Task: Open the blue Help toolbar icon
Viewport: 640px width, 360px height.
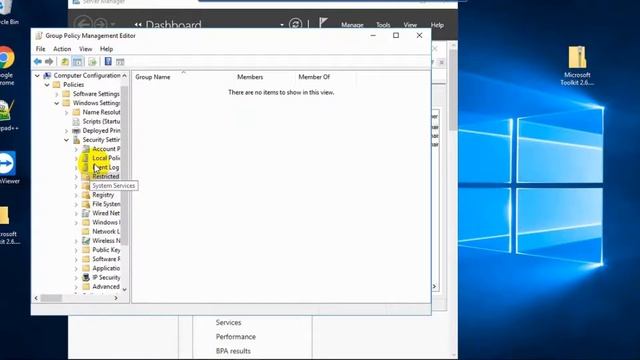Action: [x=108, y=61]
